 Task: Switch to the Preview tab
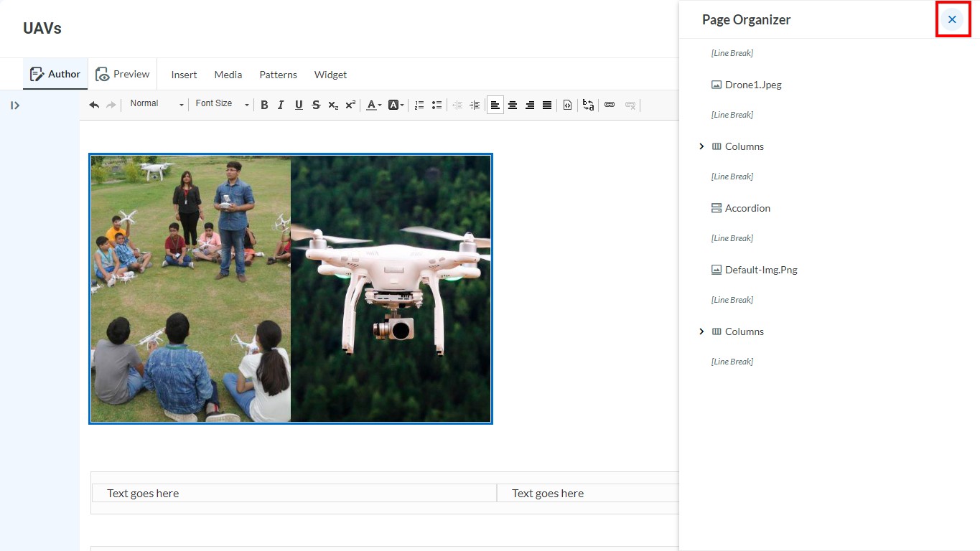[122, 74]
